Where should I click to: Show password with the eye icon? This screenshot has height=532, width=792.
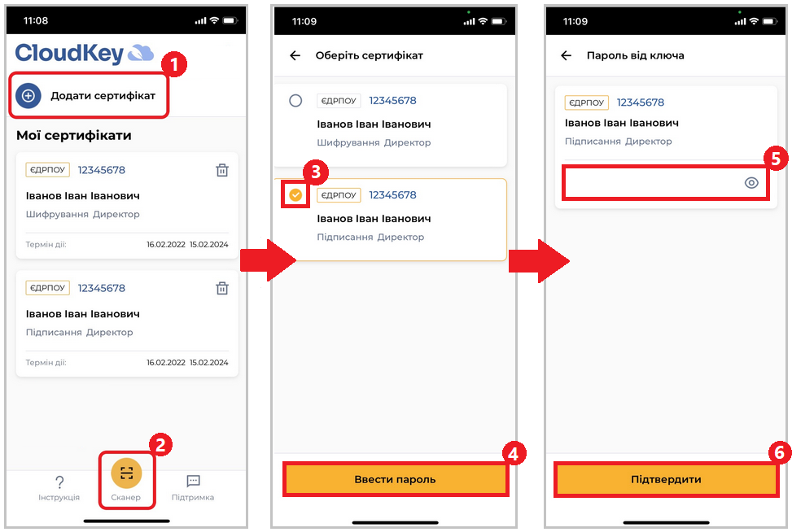pyautogui.click(x=751, y=183)
